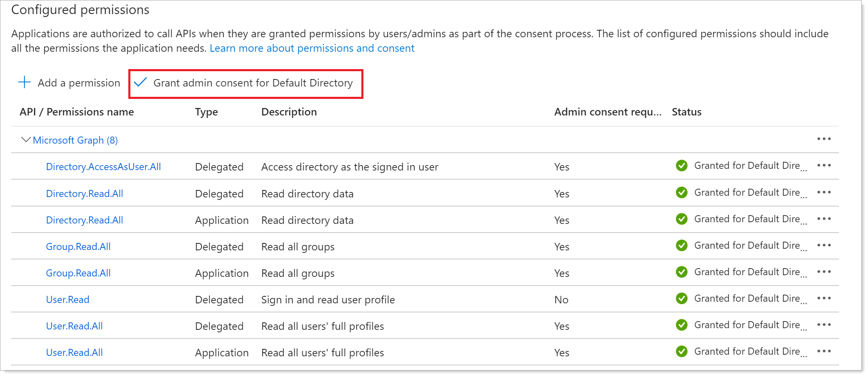Click the 'Yes' consent value in Directory.AccessAsUser.All row

tap(562, 167)
